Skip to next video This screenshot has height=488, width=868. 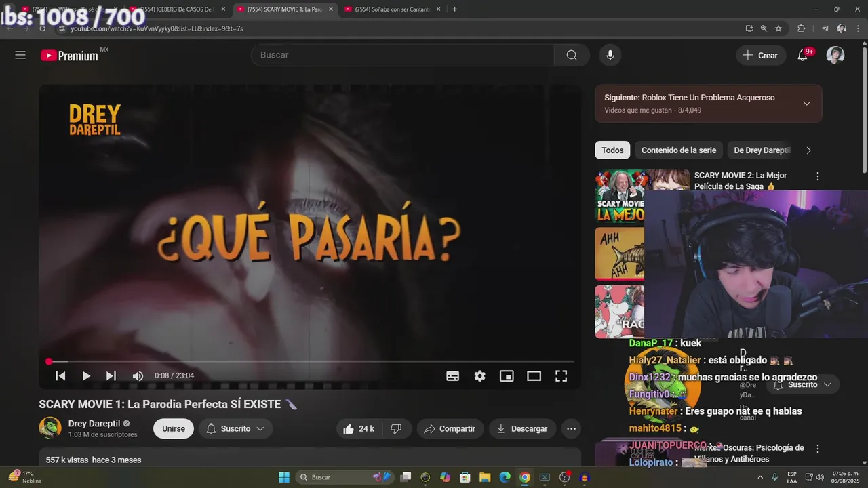[x=111, y=375]
